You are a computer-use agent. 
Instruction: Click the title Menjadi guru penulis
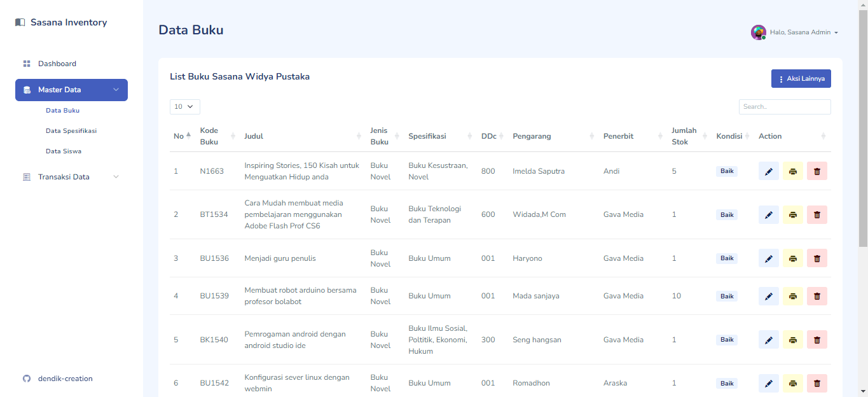(x=280, y=258)
